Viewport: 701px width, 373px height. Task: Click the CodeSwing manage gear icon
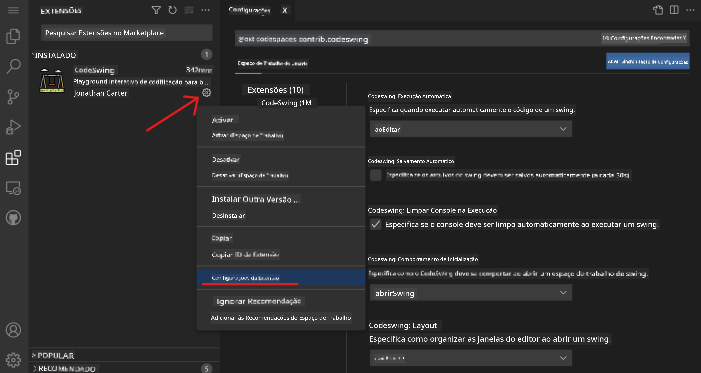pos(206,93)
